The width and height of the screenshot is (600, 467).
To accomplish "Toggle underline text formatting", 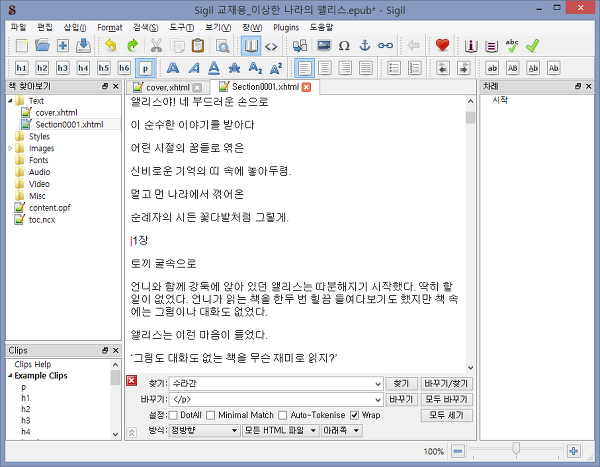I will coord(214,68).
